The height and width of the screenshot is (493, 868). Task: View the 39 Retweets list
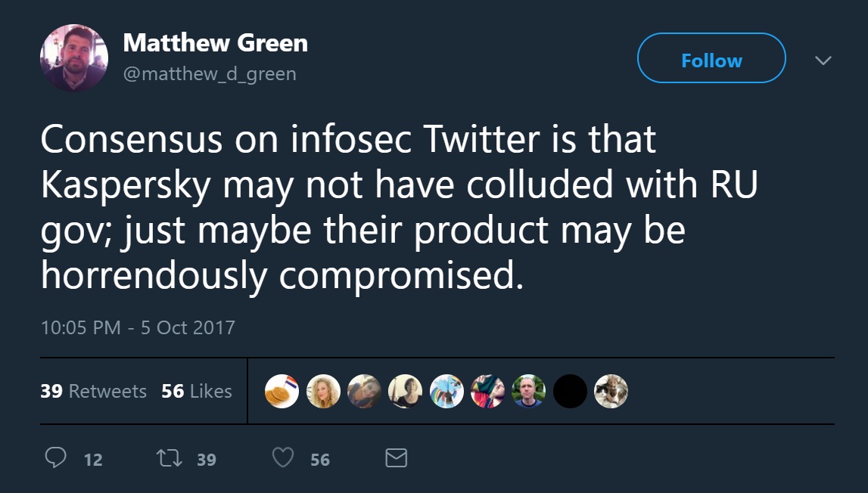click(x=94, y=391)
